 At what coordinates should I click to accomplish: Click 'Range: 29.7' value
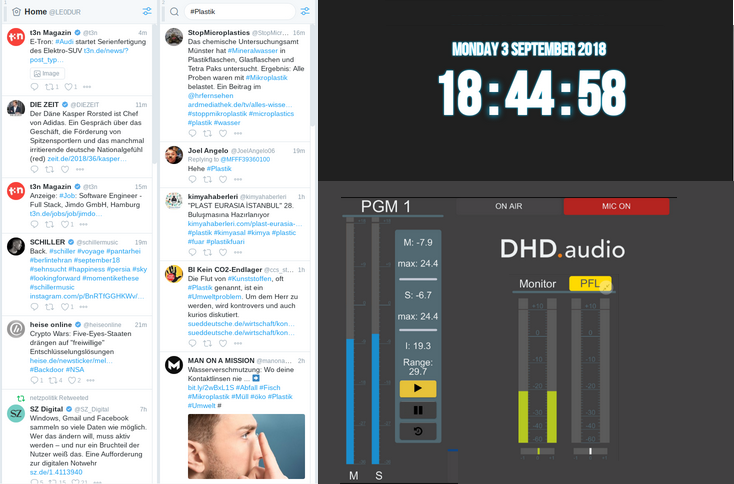point(418,367)
